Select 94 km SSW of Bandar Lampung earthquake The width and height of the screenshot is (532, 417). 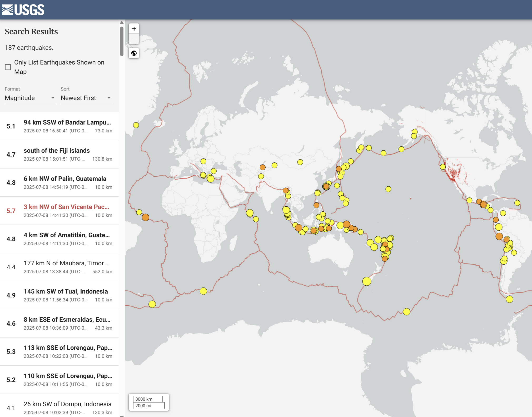tap(59, 126)
